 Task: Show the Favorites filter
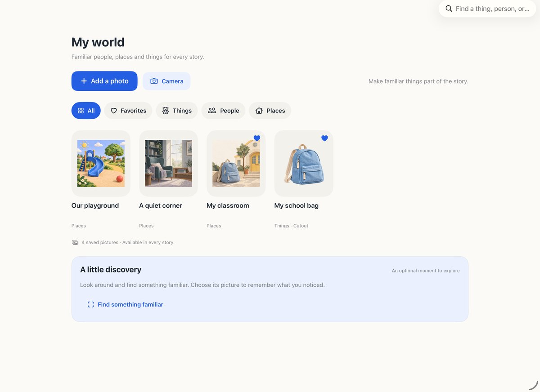[x=128, y=111]
